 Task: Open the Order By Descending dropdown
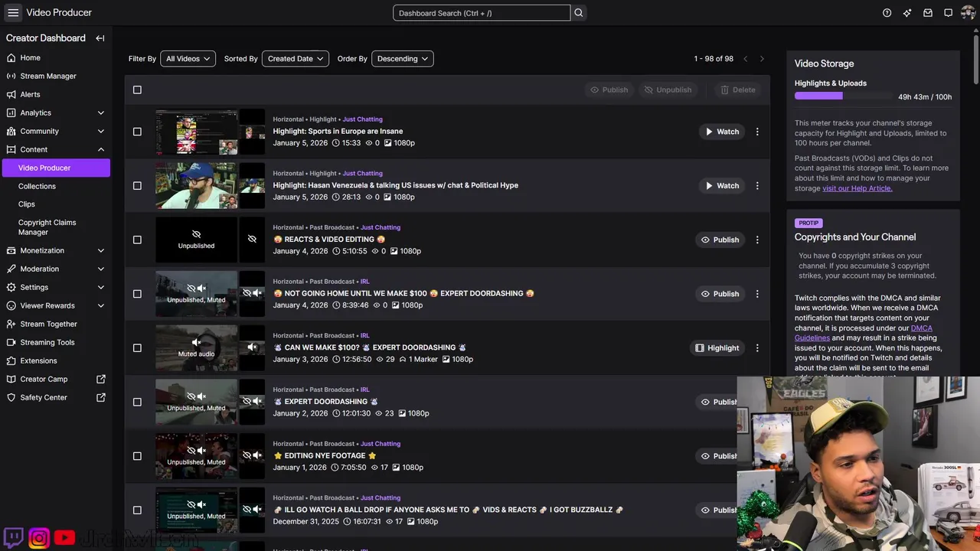403,59
